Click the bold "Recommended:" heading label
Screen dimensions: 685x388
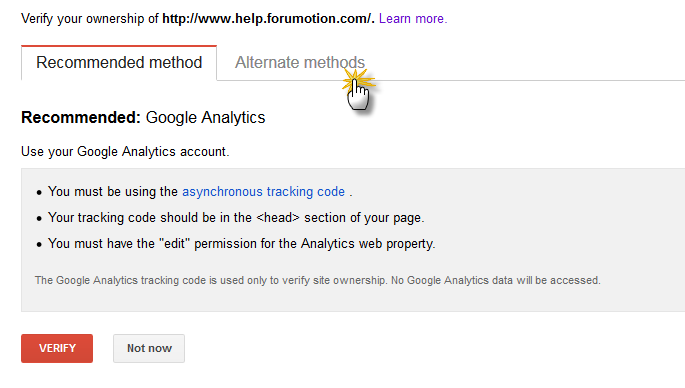click(81, 118)
